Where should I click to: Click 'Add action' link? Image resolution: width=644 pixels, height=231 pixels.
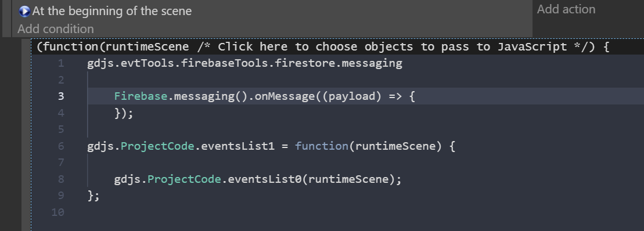[566, 9]
